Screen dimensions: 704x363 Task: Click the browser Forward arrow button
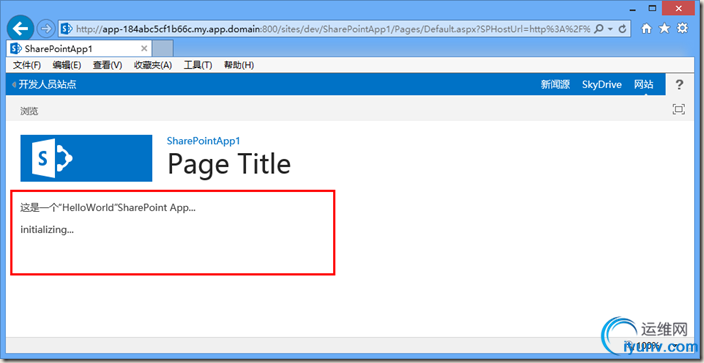tap(45, 29)
